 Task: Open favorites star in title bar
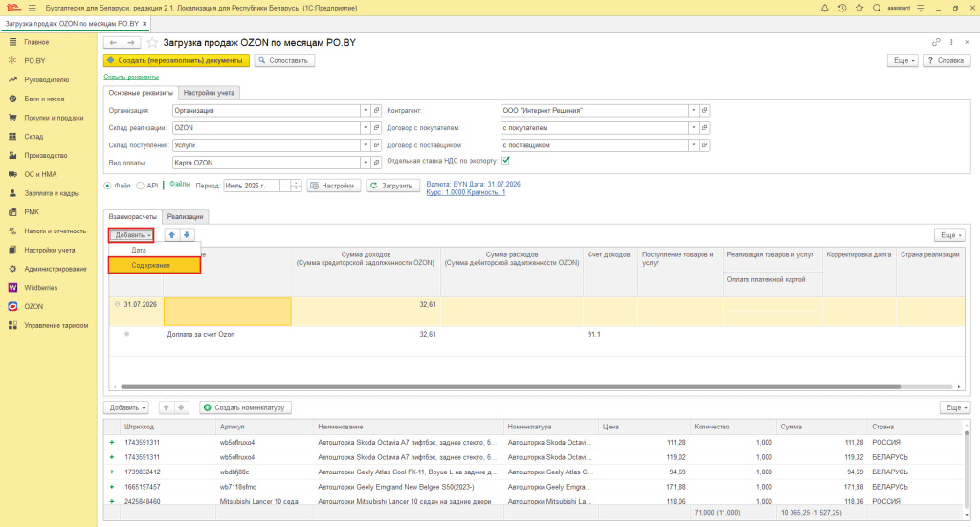coord(859,8)
